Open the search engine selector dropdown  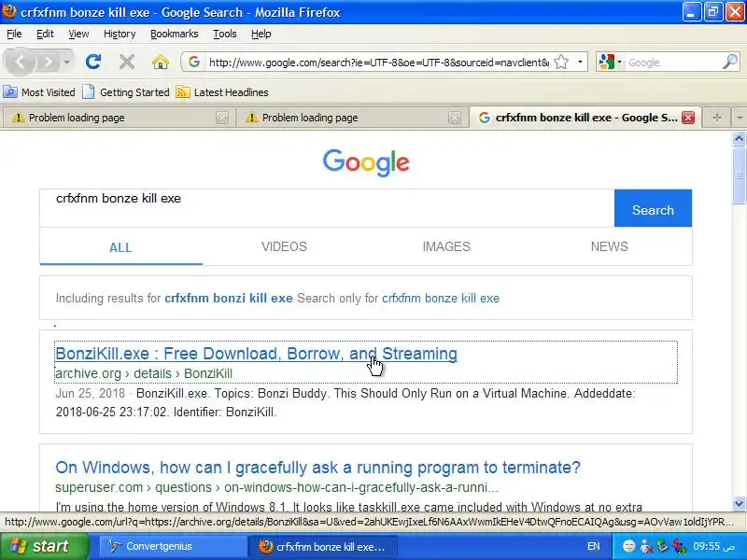coord(611,62)
